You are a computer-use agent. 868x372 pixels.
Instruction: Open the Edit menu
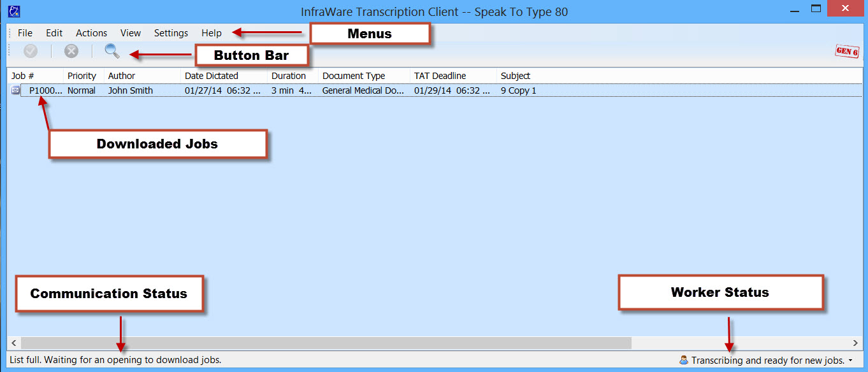(x=54, y=33)
